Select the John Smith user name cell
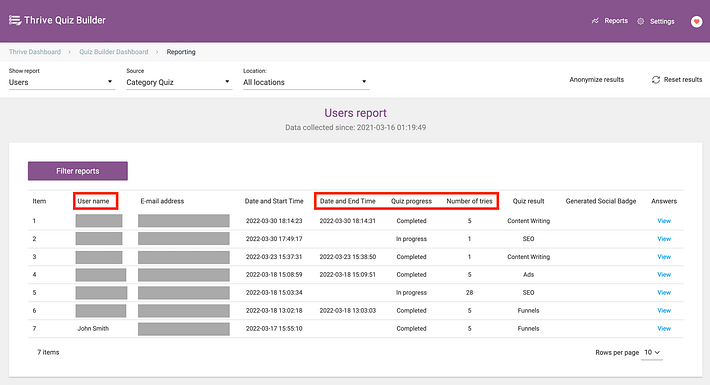The image size is (710, 385). pyautogui.click(x=93, y=328)
